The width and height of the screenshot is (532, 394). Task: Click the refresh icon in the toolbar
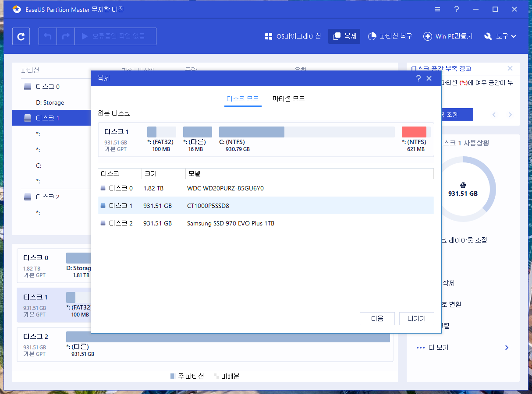point(21,36)
